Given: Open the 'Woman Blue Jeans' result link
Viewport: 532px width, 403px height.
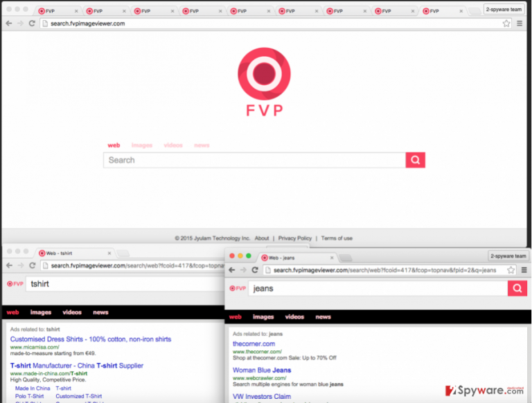Looking at the screenshot, I should click(262, 370).
